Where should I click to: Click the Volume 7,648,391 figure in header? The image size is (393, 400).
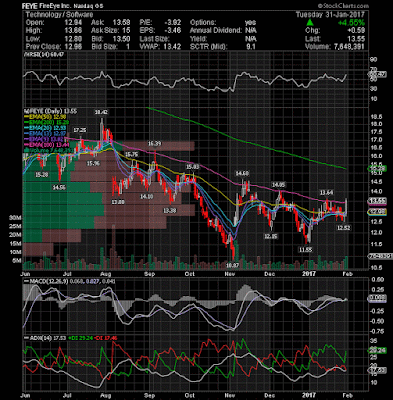349,47
